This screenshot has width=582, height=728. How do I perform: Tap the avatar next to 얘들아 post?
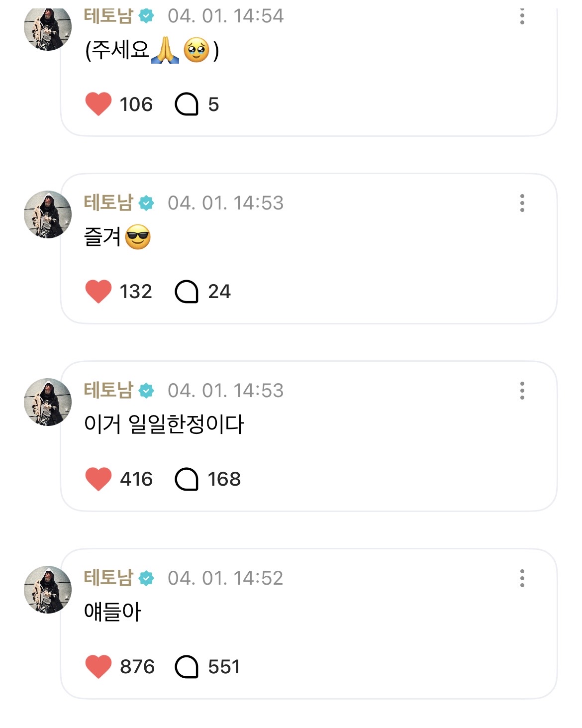tap(48, 590)
